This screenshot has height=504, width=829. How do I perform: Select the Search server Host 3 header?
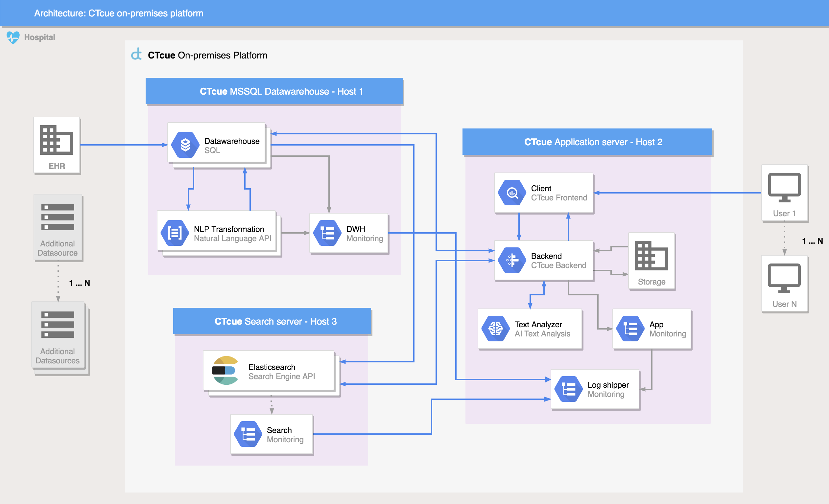pyautogui.click(x=272, y=321)
